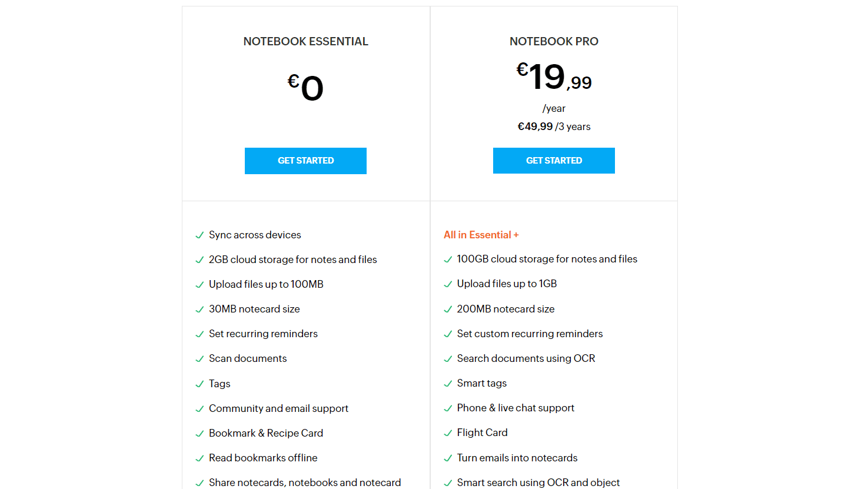This screenshot has height=489, width=868.
Task: Click the Bookmark & Recipe Card feature
Action: pyautogui.click(x=266, y=433)
